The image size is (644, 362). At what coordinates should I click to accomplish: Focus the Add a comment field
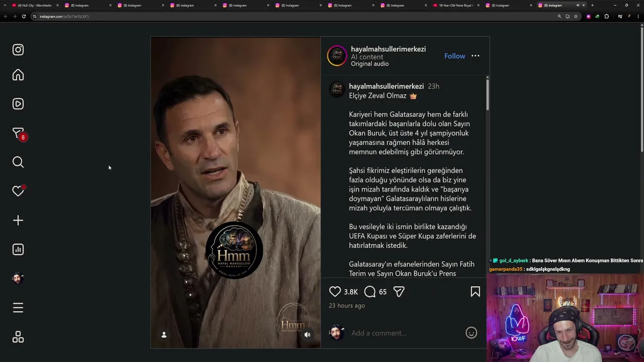tap(406, 333)
